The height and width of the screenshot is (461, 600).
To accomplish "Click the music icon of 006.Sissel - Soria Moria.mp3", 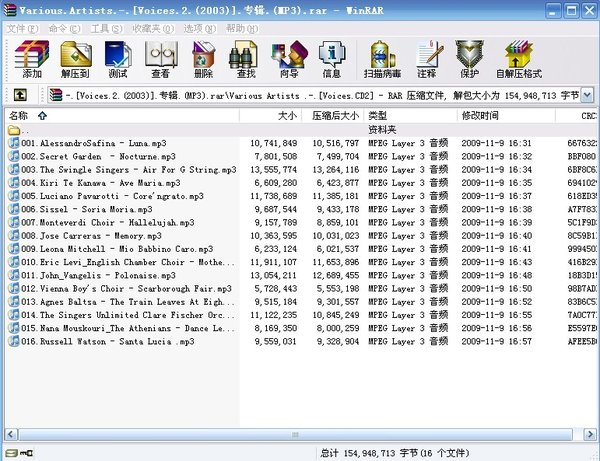I will (14, 209).
